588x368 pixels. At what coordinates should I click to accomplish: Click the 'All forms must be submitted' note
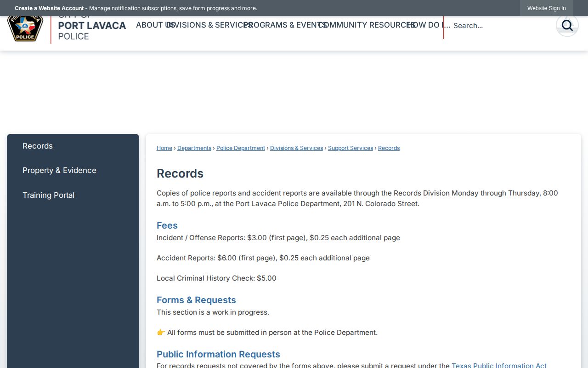[x=267, y=333]
